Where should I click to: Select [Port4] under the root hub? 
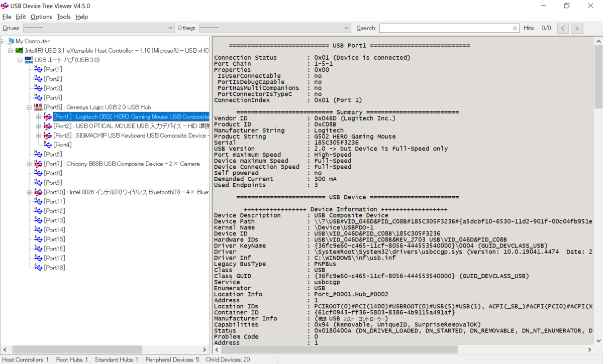pyautogui.click(x=53, y=97)
